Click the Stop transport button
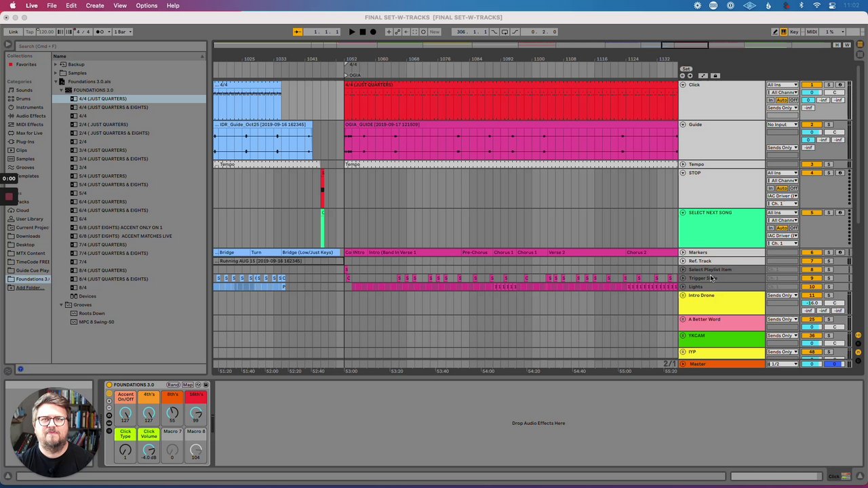868x488 pixels. [x=362, y=32]
